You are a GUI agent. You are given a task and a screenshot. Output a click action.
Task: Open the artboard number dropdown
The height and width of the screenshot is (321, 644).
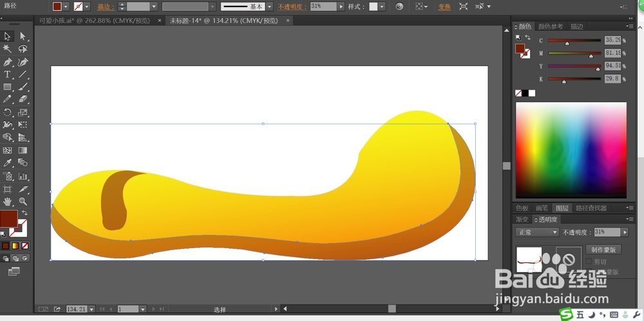(142, 309)
